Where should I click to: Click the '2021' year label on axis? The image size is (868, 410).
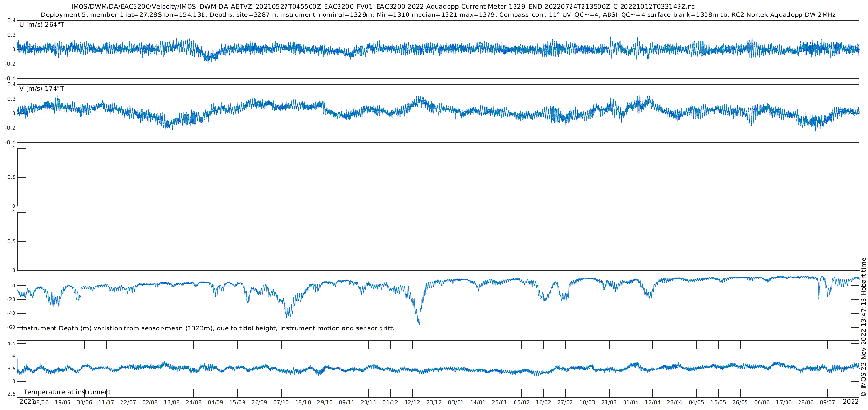coord(27,401)
